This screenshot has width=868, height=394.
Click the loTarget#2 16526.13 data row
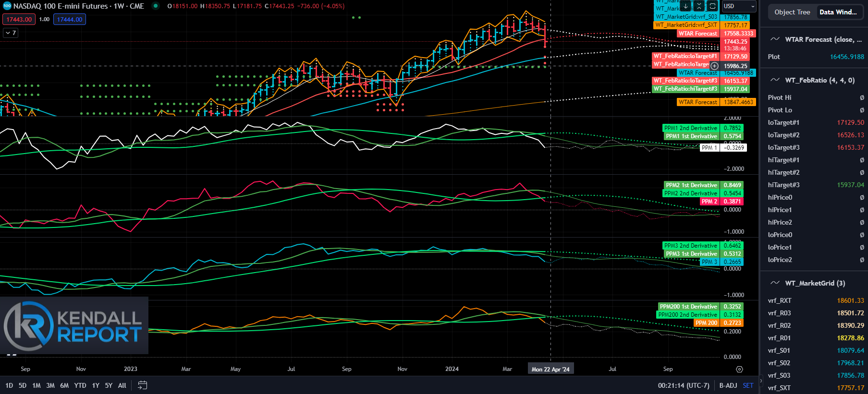[815, 135]
